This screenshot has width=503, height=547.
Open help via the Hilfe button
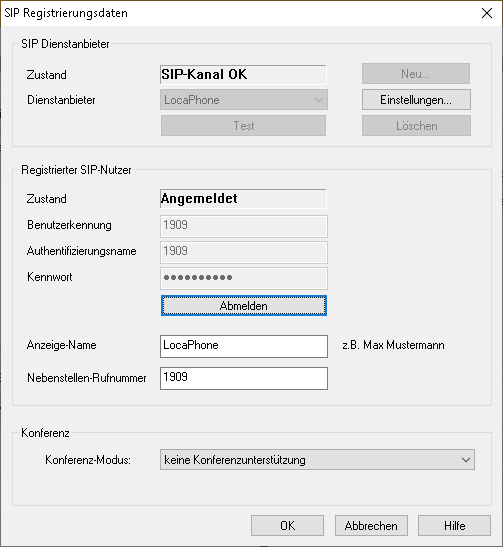(455, 525)
